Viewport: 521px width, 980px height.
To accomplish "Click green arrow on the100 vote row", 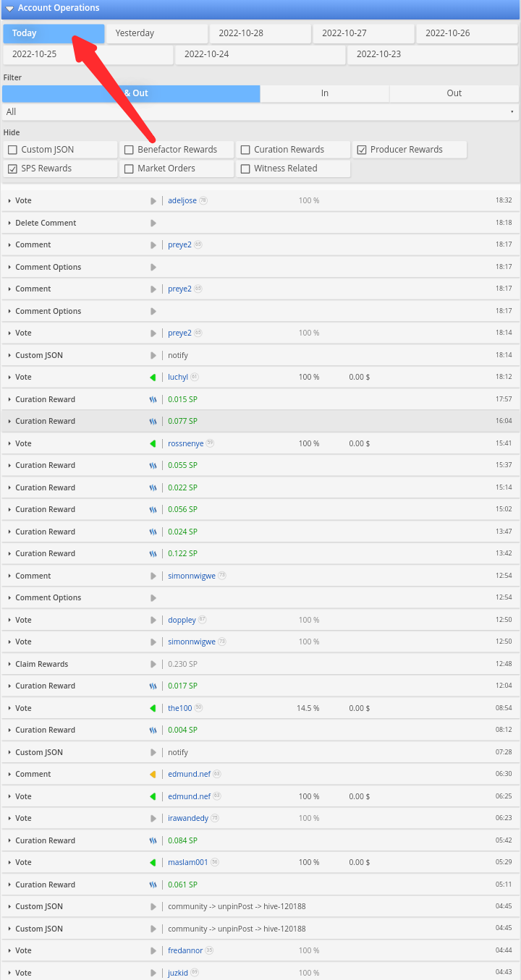I will [153, 708].
